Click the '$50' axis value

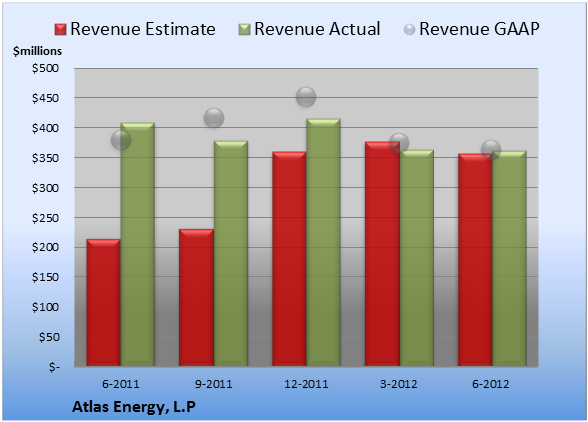(x=49, y=337)
